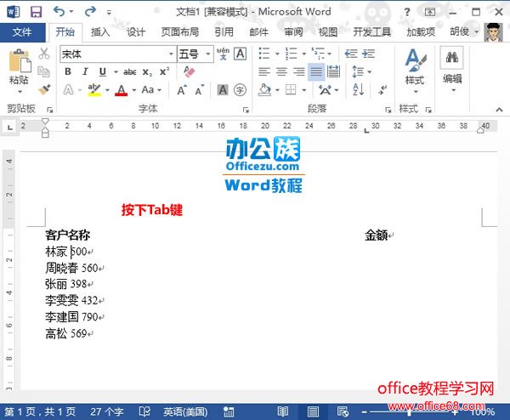Image resolution: width=510 pixels, height=420 pixels.
Task: Open the Clipboard pane launcher
Action: tap(50, 110)
